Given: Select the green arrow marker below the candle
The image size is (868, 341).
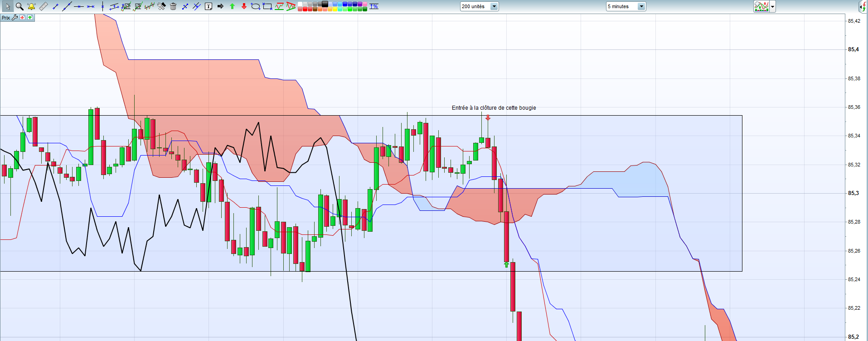Looking at the screenshot, I should coord(506,264).
